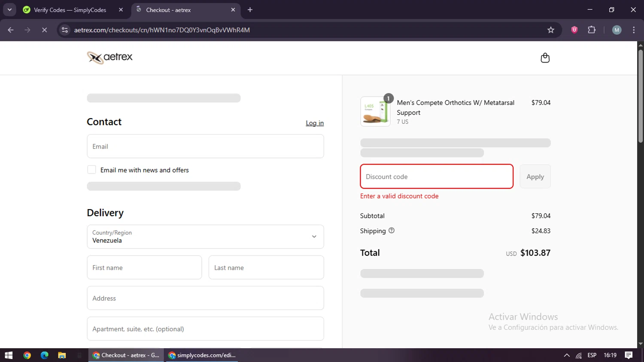The image size is (644, 362).
Task: Open the Windows notification center icon
Action: point(629,355)
